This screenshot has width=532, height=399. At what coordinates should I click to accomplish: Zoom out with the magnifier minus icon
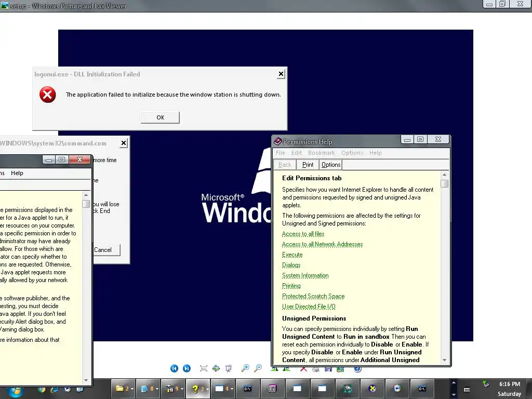(x=258, y=368)
